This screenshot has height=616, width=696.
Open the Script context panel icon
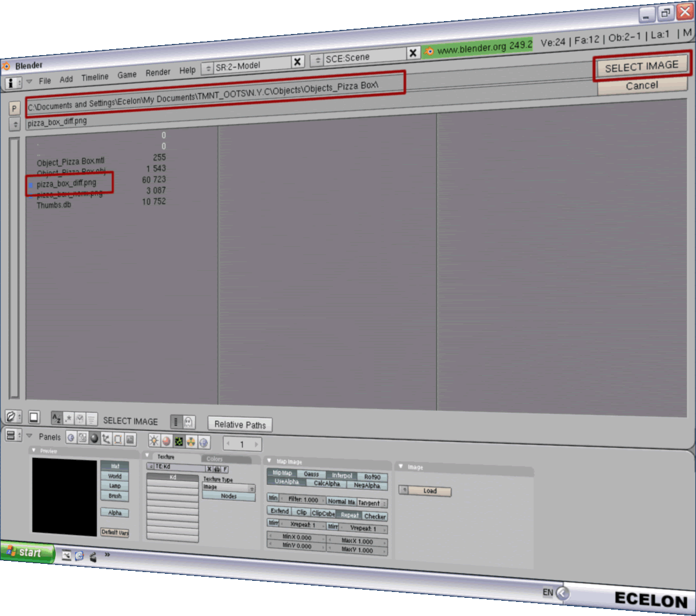83,438
